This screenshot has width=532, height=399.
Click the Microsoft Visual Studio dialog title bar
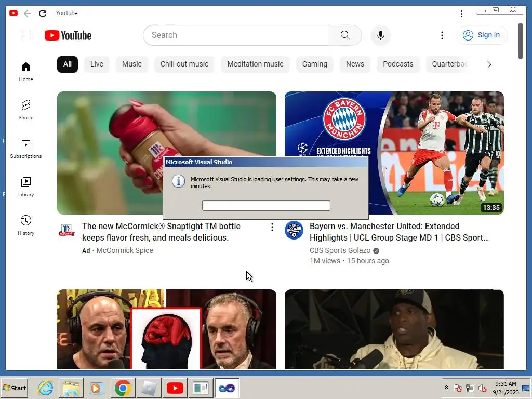point(266,162)
